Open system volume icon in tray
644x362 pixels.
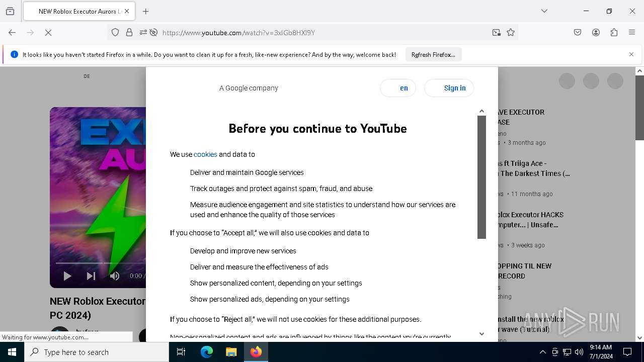point(579,352)
